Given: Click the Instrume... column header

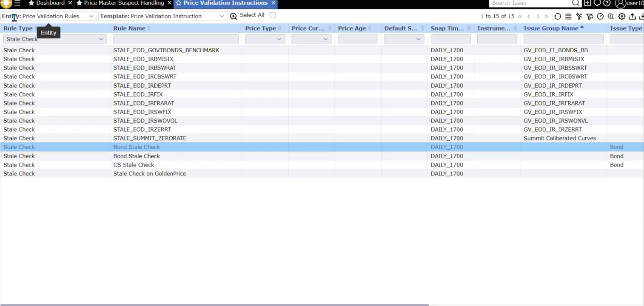Looking at the screenshot, I should [493, 28].
